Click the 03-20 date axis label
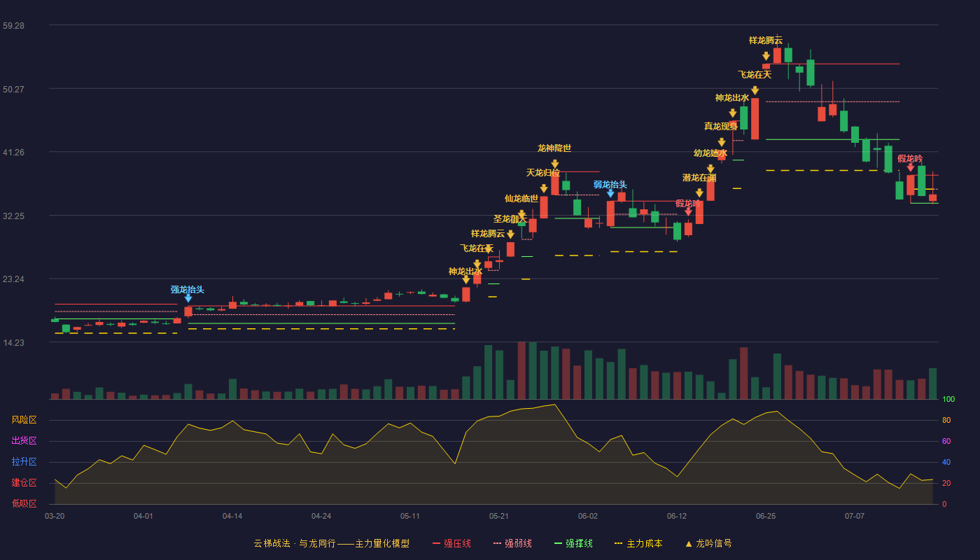This screenshot has height=560, width=980. click(55, 516)
